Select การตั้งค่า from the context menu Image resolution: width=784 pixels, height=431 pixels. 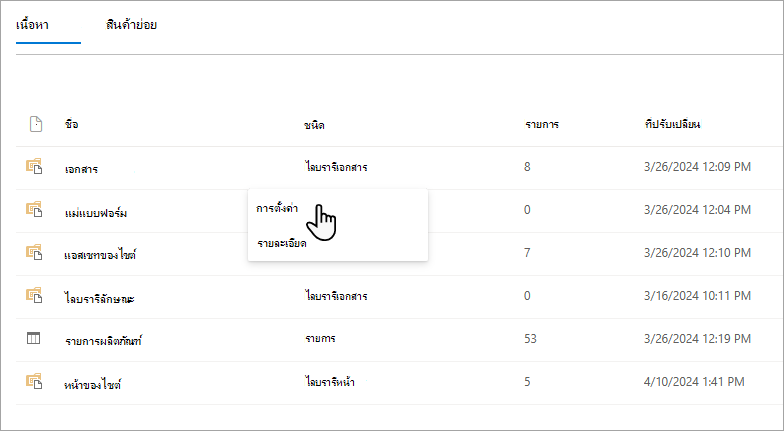click(277, 208)
